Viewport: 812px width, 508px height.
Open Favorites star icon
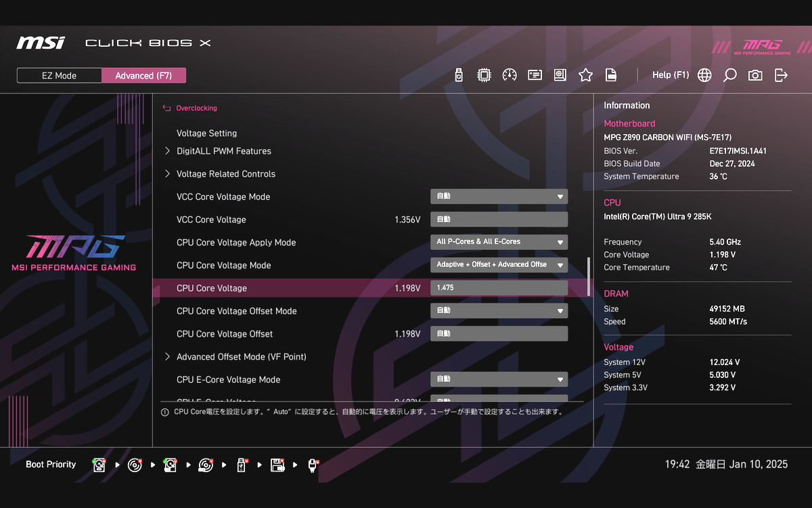tap(585, 75)
